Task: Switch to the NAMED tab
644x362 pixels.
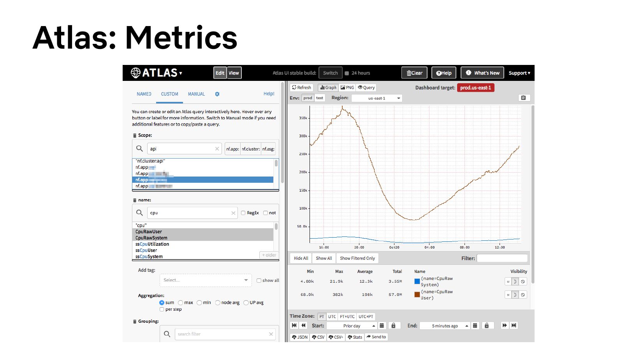Action: (x=144, y=94)
